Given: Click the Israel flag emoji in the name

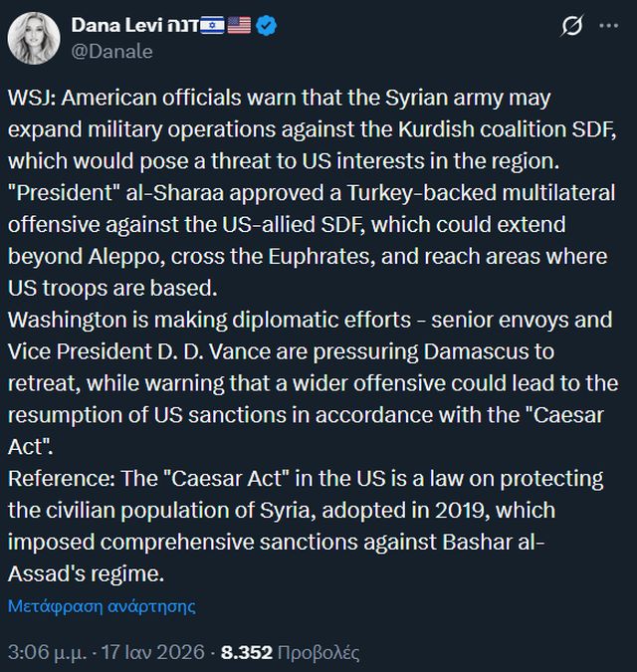Looking at the screenshot, I should [212, 26].
